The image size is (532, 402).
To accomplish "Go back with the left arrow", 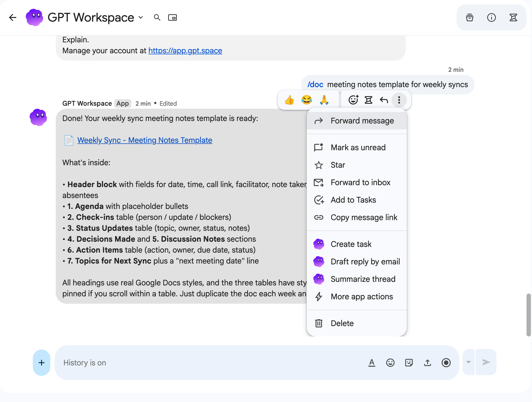I will point(13,17).
